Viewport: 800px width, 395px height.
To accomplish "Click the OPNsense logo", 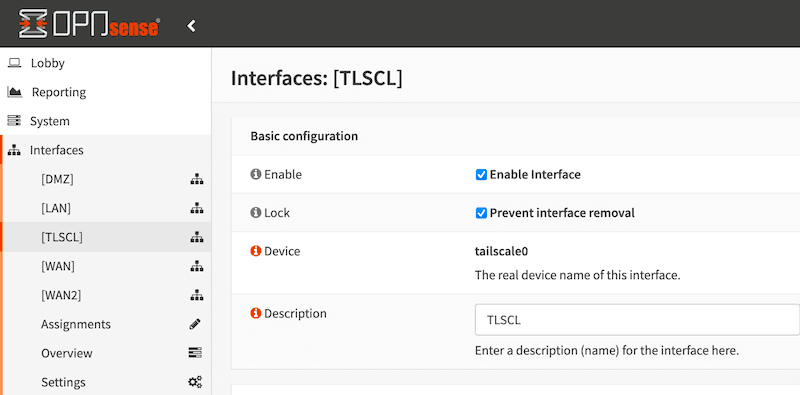I will [90, 24].
